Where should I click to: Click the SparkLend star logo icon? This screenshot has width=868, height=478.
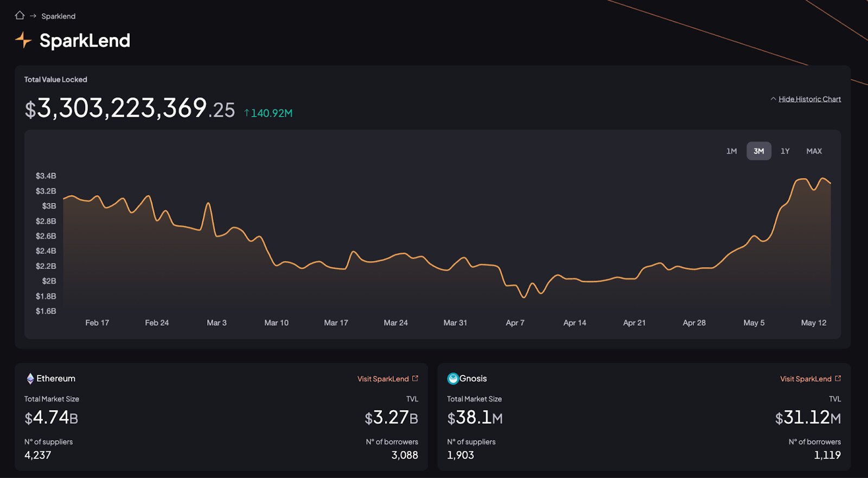[x=23, y=40]
